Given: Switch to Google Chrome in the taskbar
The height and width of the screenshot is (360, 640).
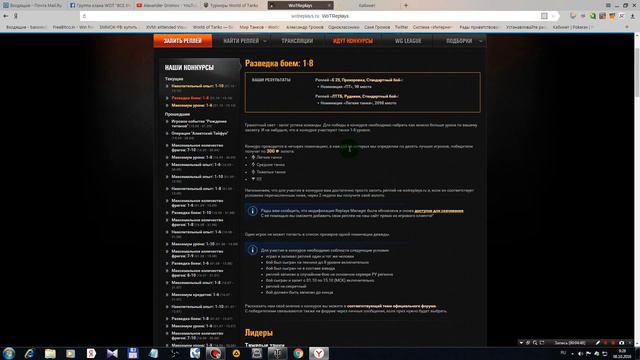Looking at the screenshot, I should pyautogui.click(x=298, y=353).
